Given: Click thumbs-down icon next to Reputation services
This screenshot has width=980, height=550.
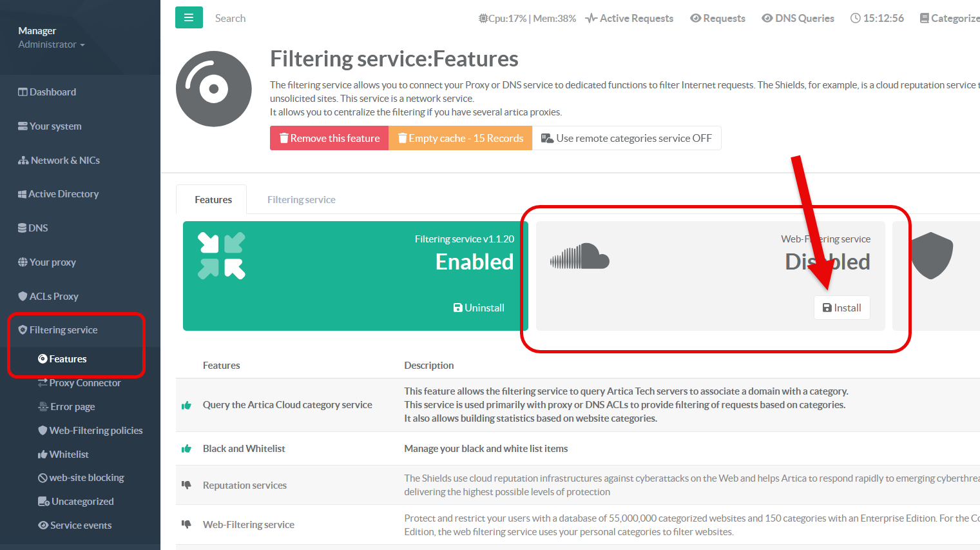Looking at the screenshot, I should [x=187, y=485].
